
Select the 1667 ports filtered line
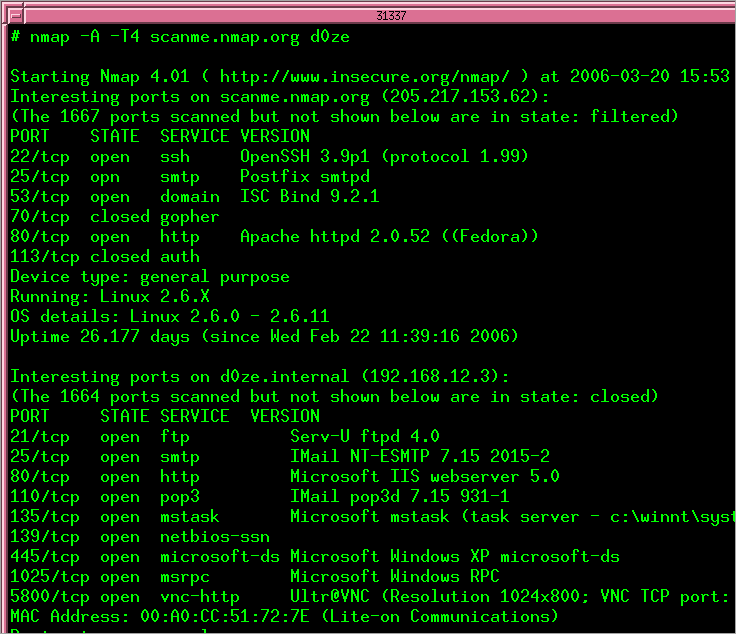tap(344, 116)
